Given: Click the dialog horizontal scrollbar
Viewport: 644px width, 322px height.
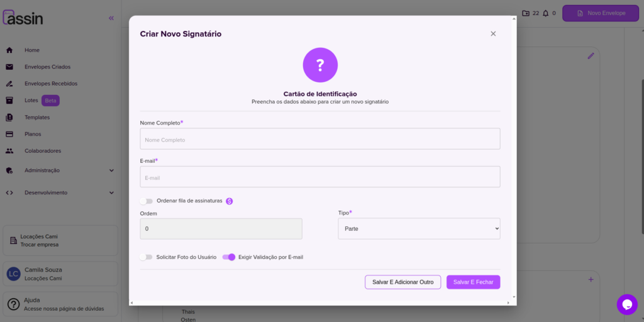Looking at the screenshot, I should click(320, 303).
